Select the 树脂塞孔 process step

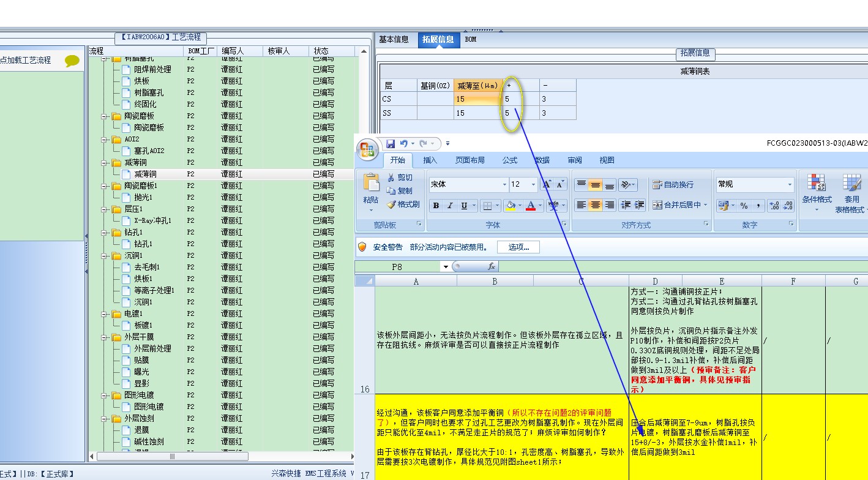(x=149, y=92)
